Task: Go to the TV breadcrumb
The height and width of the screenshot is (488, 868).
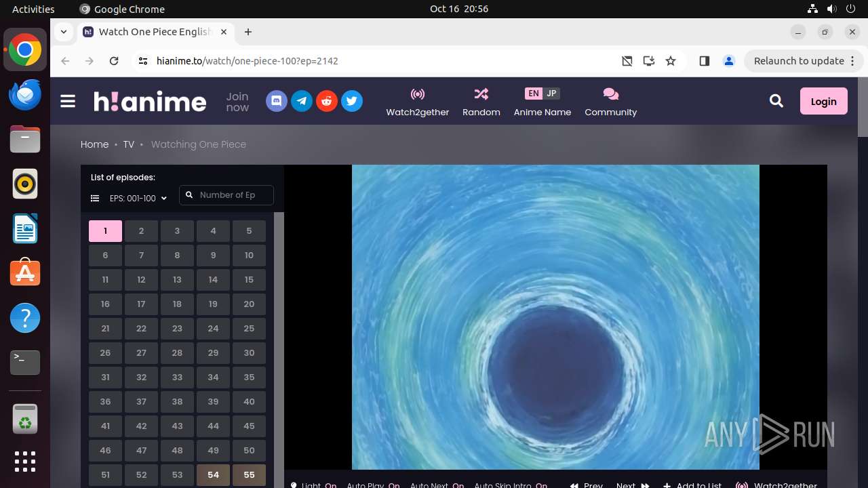Action: coord(128,144)
